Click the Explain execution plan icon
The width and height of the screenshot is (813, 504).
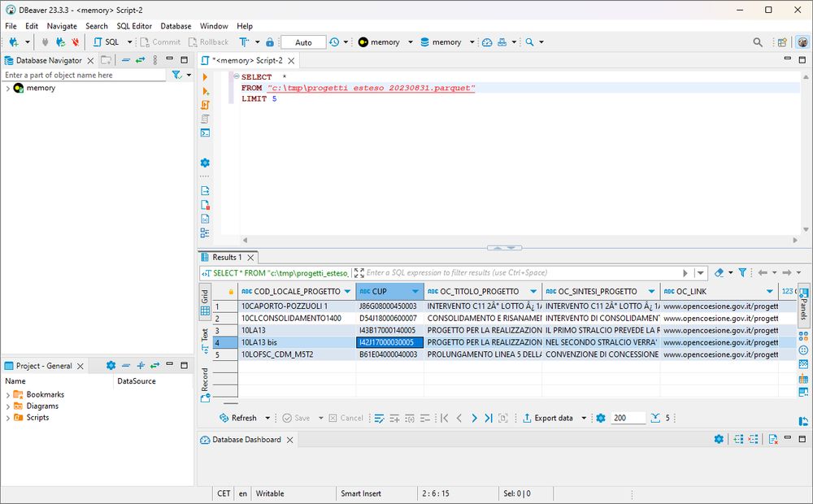206,119
